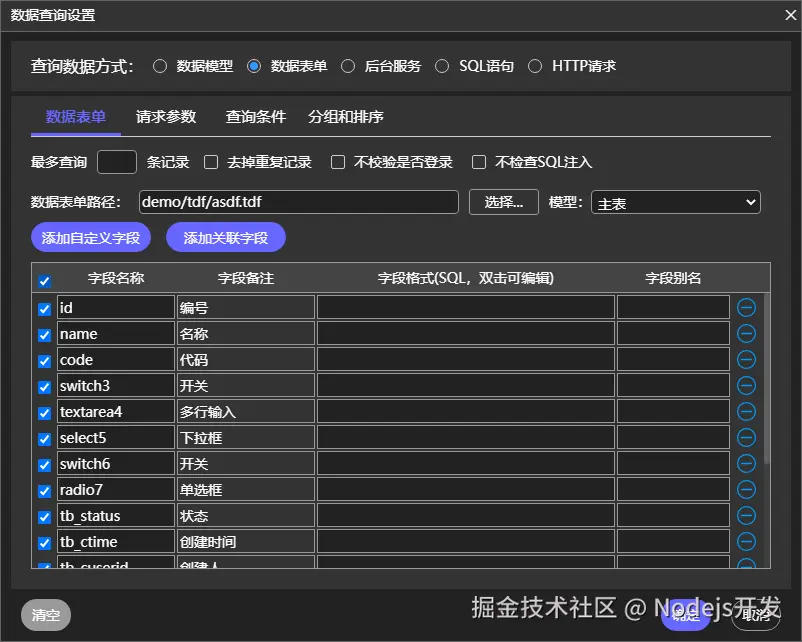Viewport: 802px width, 642px height.
Task: Remove the switch3 field row
Action: (746, 386)
